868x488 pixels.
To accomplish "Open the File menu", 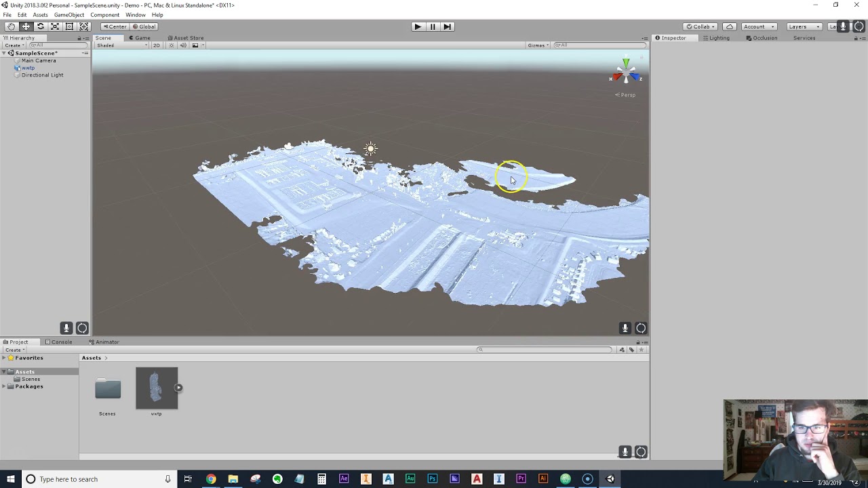I will [x=7, y=15].
